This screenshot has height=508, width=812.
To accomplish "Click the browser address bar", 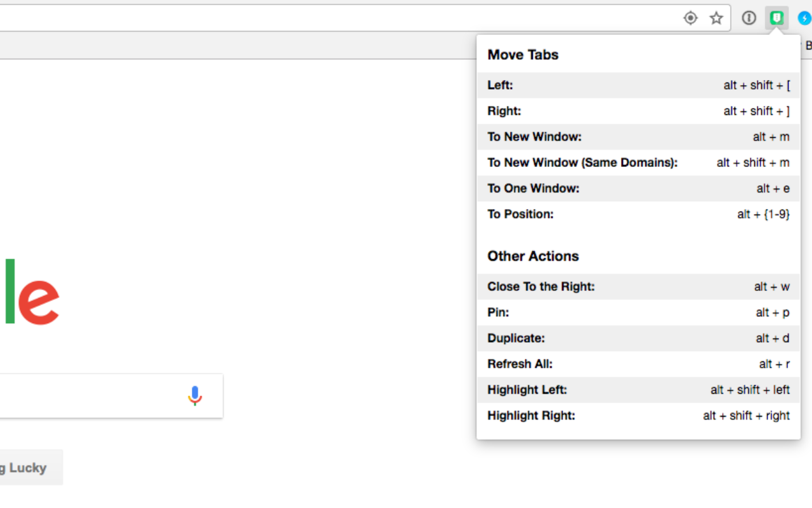I will 317,17.
